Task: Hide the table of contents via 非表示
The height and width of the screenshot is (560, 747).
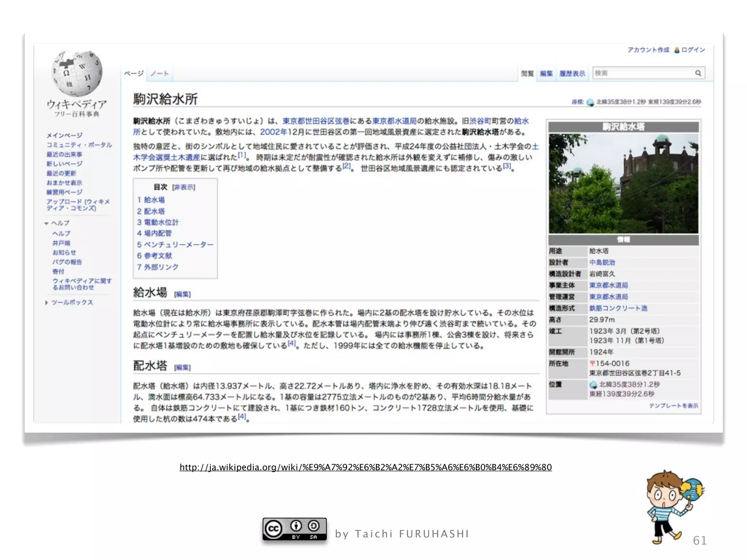Action: coord(184,187)
